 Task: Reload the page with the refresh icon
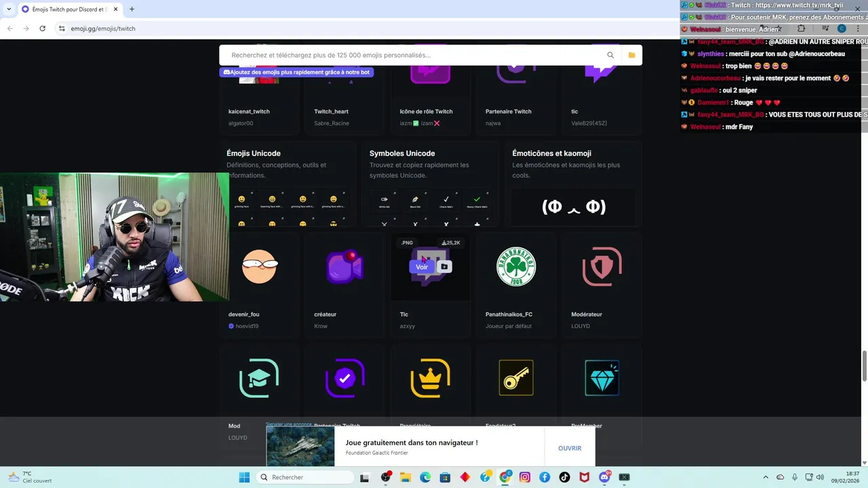coord(43,28)
